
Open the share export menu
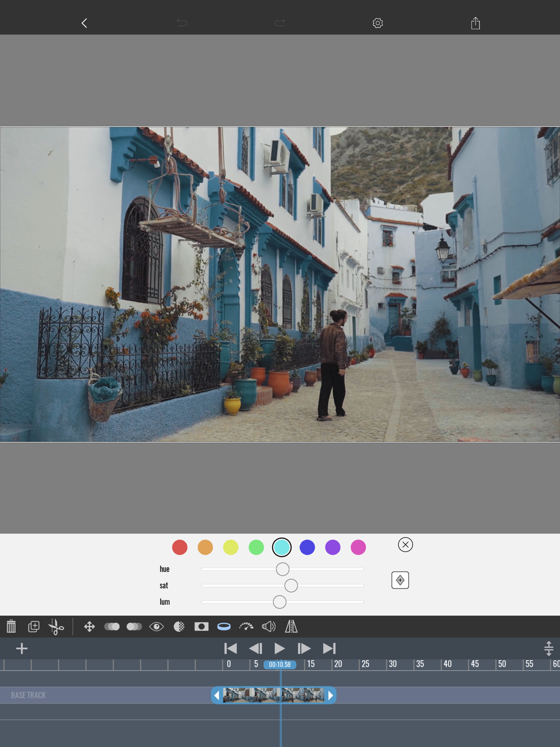tap(475, 23)
